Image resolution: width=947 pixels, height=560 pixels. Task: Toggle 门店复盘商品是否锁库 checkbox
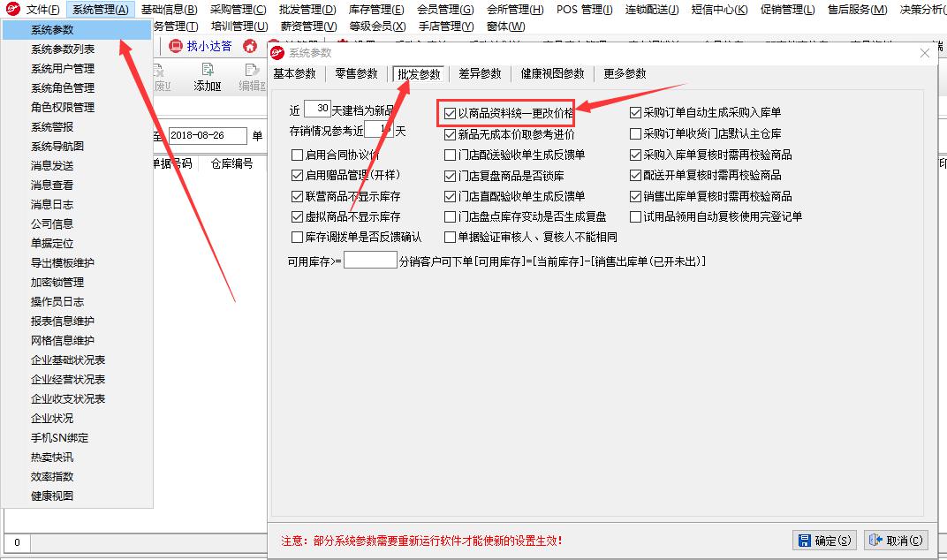coord(450,176)
